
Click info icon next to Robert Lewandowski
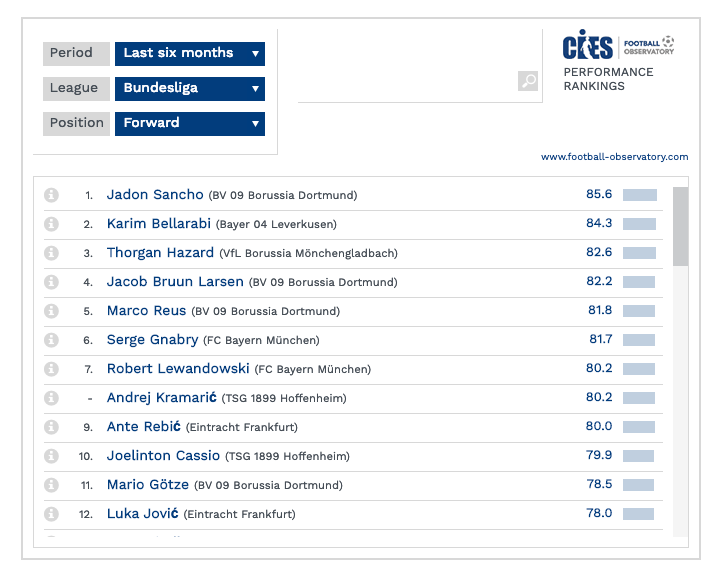click(x=52, y=369)
